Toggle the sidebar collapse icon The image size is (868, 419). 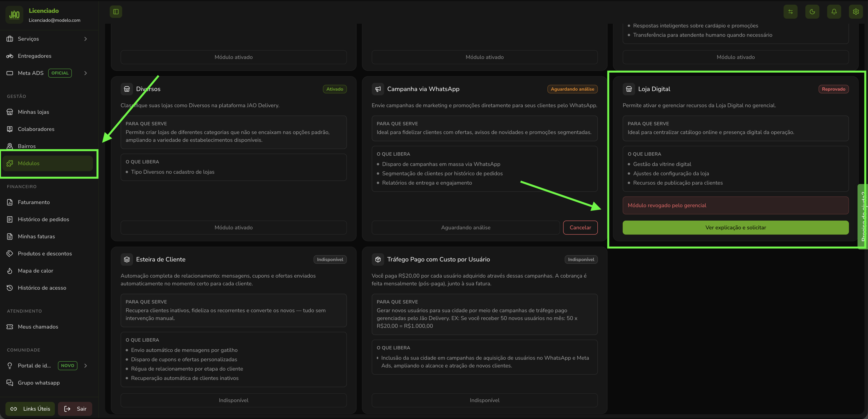tap(116, 12)
